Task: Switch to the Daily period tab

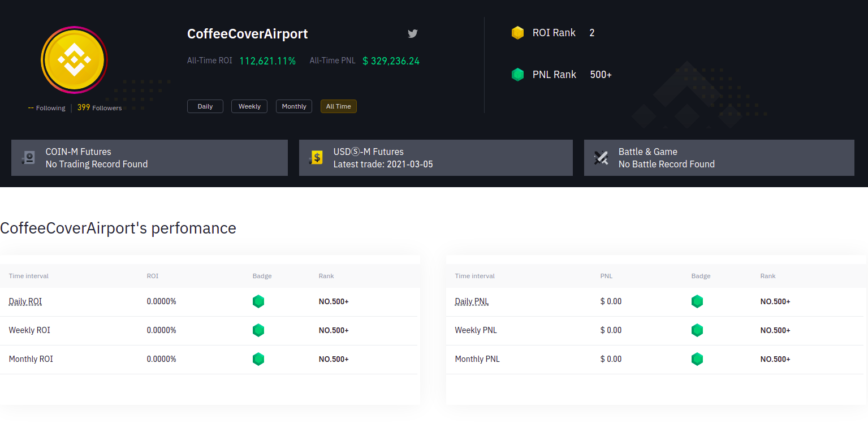Action: click(205, 106)
